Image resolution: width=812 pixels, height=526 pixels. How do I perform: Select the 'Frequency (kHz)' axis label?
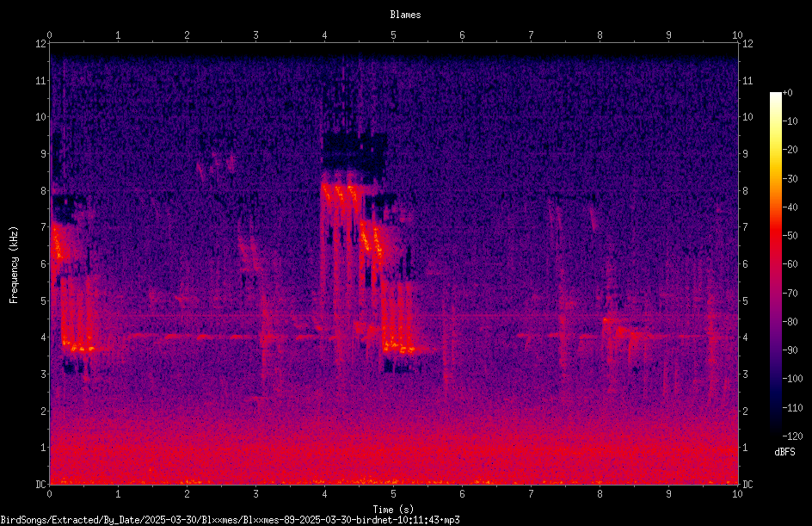[14, 264]
